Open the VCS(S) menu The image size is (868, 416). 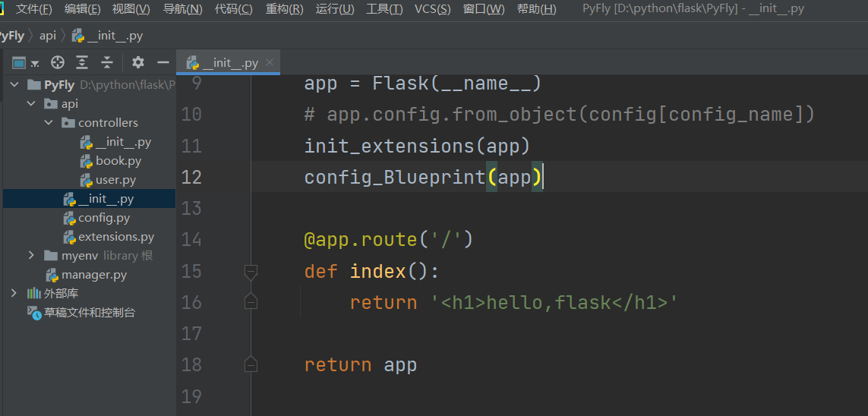coord(432,9)
